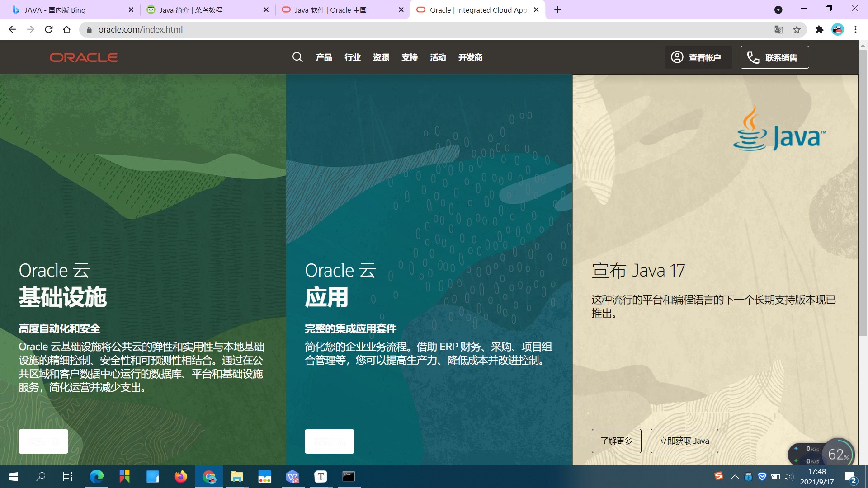This screenshot has width=868, height=488.
Task: Open the 资源 menu
Action: coord(381,57)
